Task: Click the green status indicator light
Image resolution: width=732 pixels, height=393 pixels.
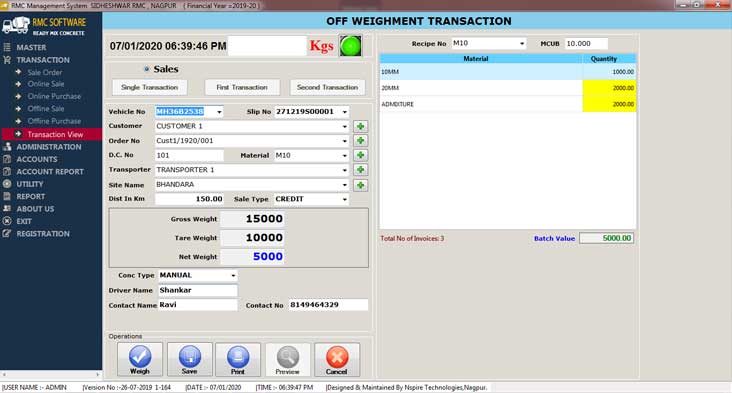Action: (x=351, y=46)
